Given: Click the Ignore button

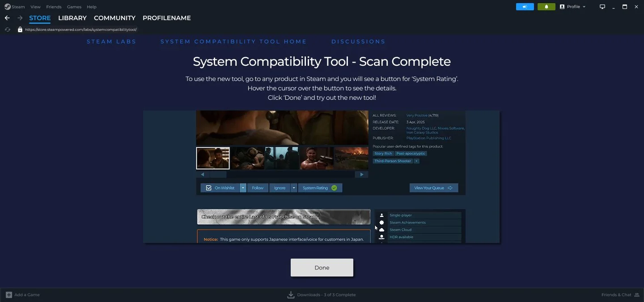Looking at the screenshot, I should coord(280,188).
